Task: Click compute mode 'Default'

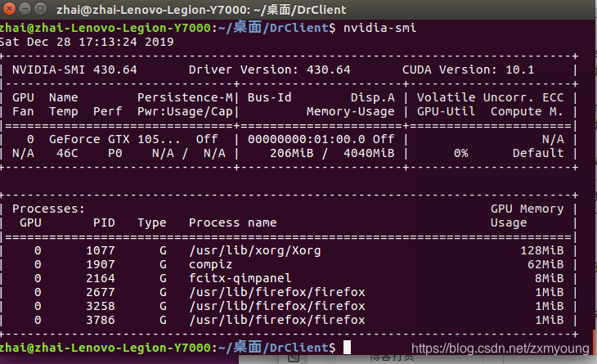Action: pos(538,153)
